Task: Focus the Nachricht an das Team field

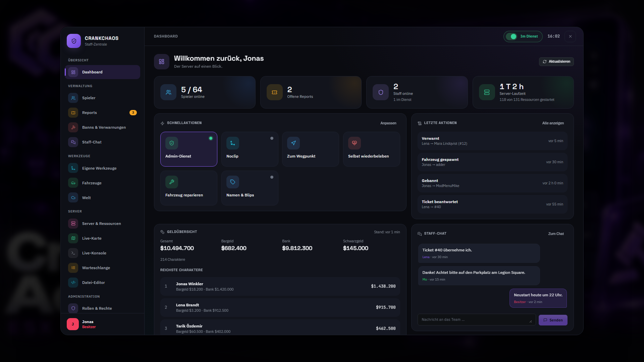Action: pyautogui.click(x=476, y=320)
